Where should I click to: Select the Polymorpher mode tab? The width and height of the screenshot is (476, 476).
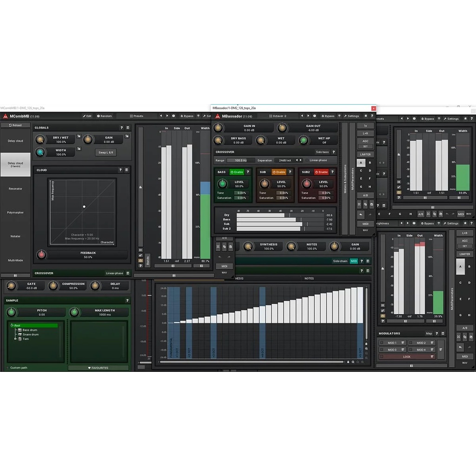point(15,212)
